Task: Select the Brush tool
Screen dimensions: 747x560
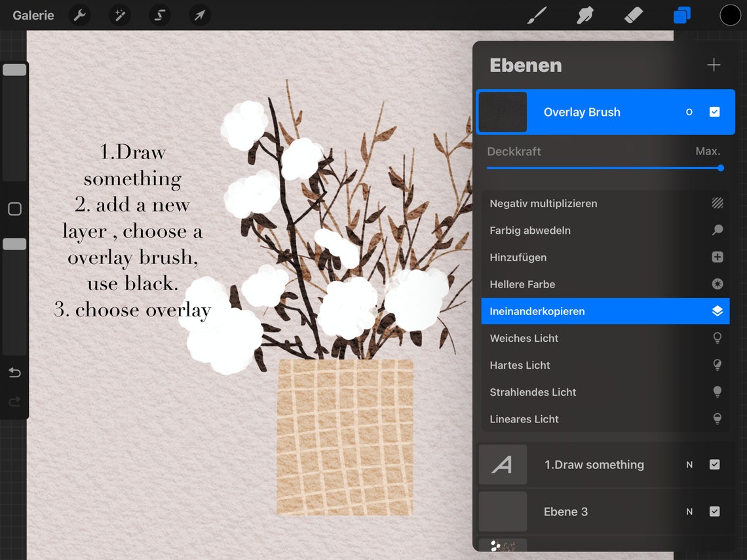Action: (x=537, y=14)
